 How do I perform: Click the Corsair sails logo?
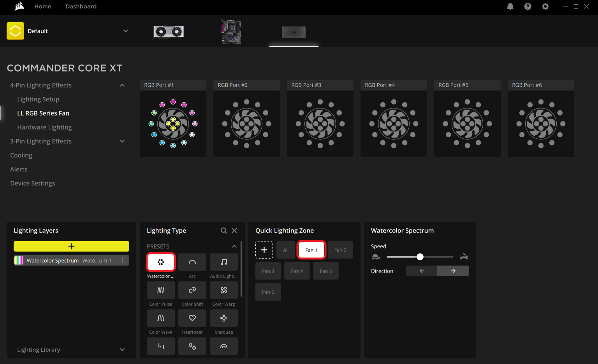pos(19,6)
